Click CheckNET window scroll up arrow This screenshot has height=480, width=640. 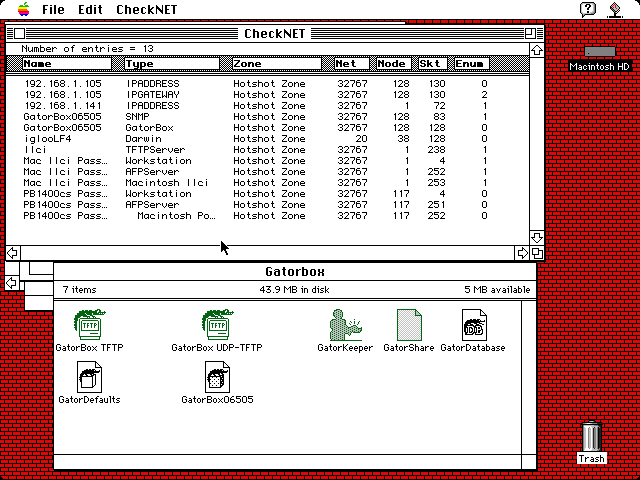tap(537, 50)
